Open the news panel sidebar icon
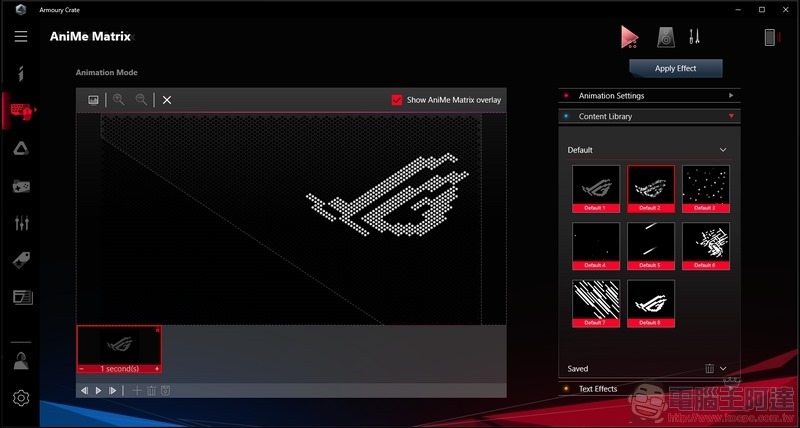The image size is (800, 428). tap(22, 297)
